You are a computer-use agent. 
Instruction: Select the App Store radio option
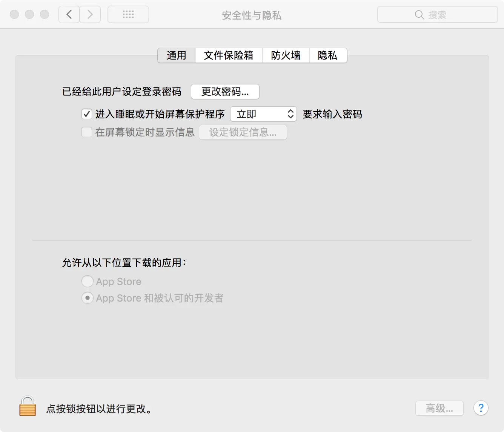[88, 281]
